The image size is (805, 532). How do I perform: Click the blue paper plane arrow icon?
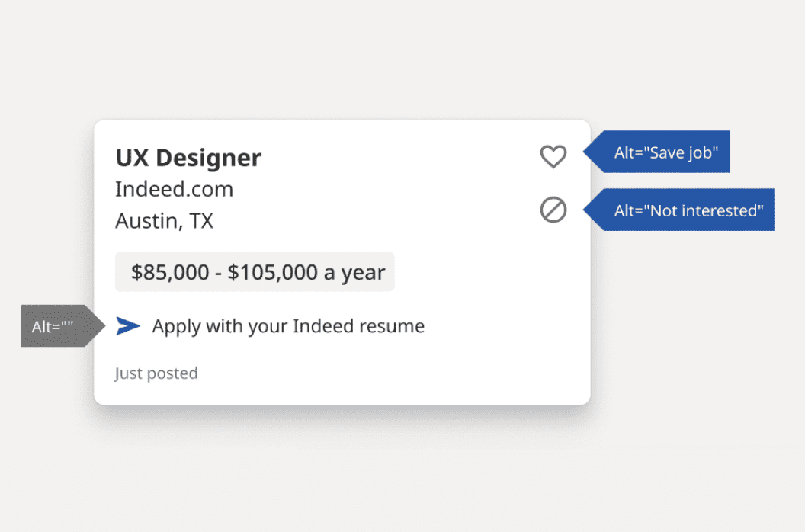point(128,326)
